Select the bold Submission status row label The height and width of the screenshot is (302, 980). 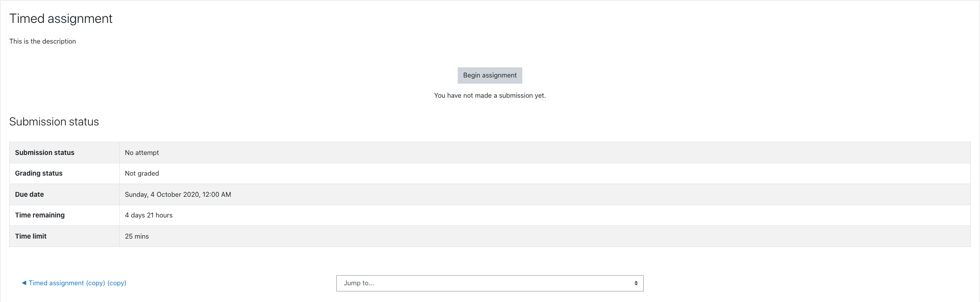coord(45,153)
